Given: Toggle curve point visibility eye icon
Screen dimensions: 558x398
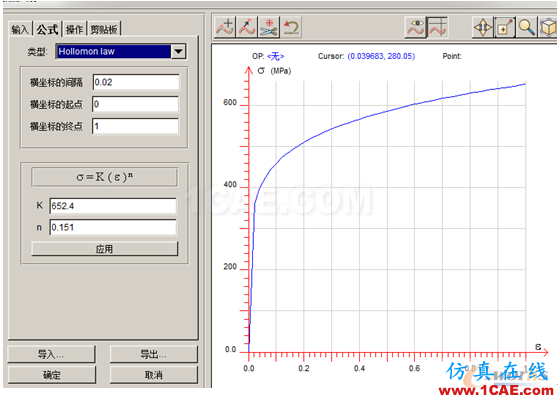Looking at the screenshot, I should tap(416, 27).
